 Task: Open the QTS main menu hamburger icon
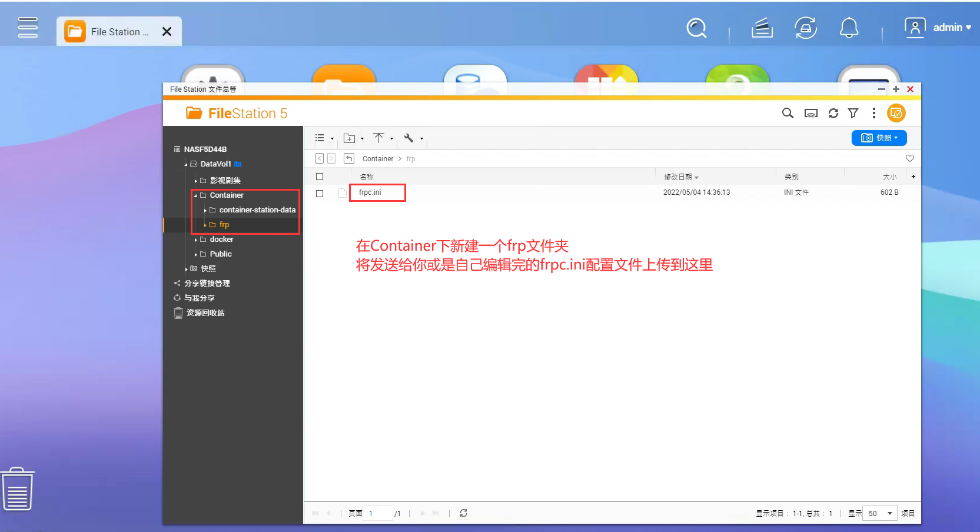point(28,28)
